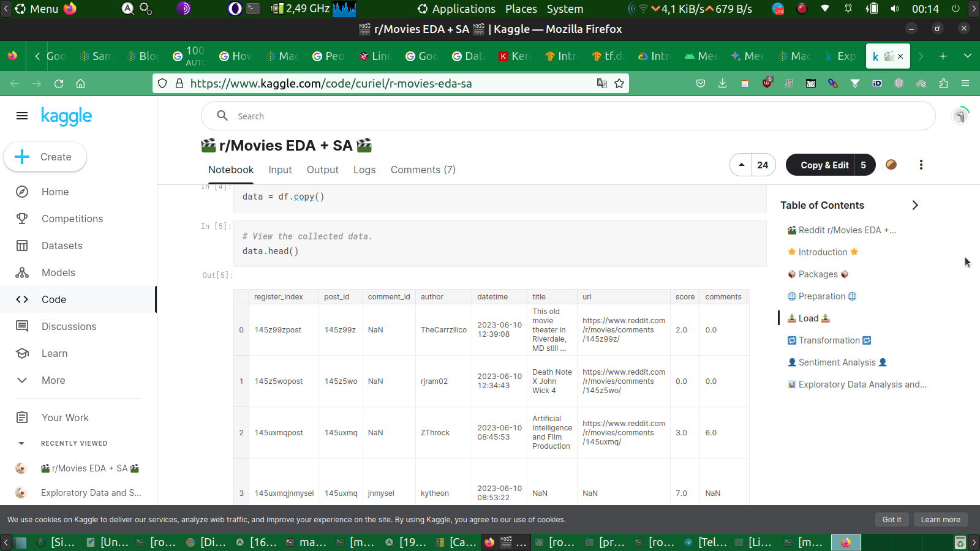Viewport: 980px width, 551px height.
Task: Jump to Load section
Action: click(809, 318)
